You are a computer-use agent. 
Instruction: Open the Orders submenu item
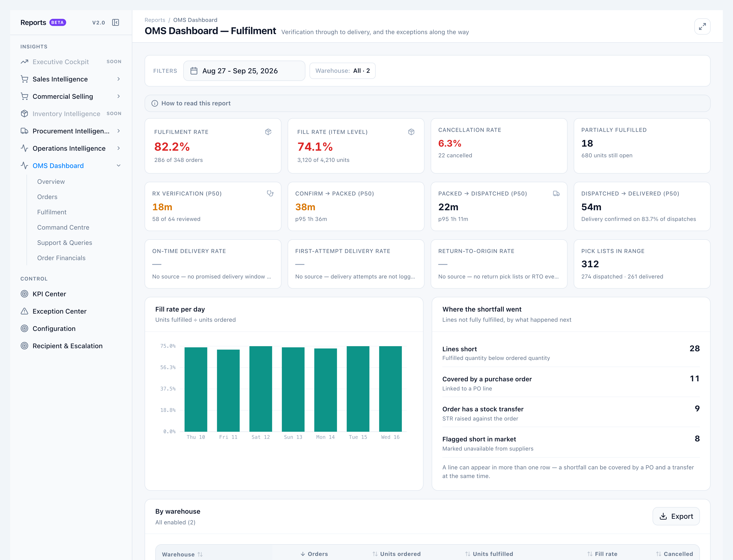point(47,197)
